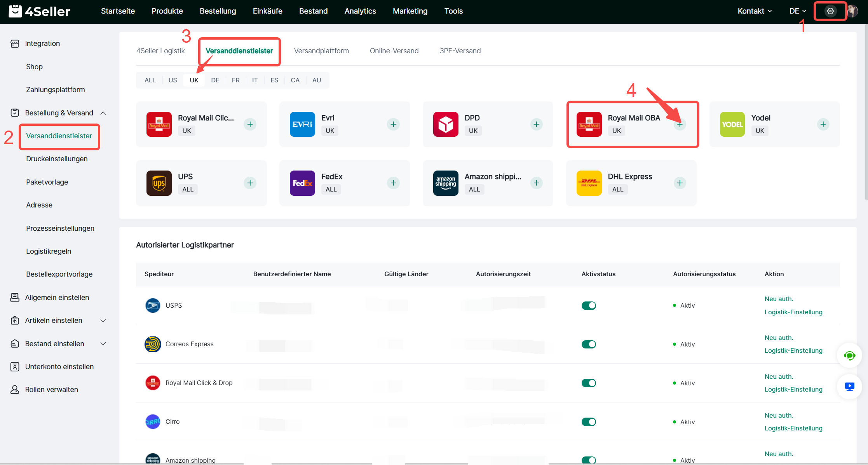Screen dimensions: 868x465
Task: Switch off Cirro active toggle
Action: (x=589, y=422)
